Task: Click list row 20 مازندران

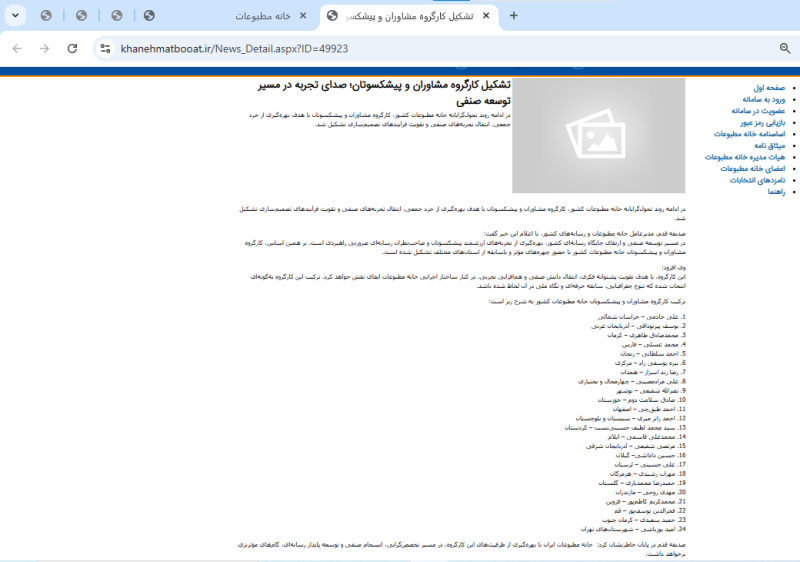Action: pos(651,493)
